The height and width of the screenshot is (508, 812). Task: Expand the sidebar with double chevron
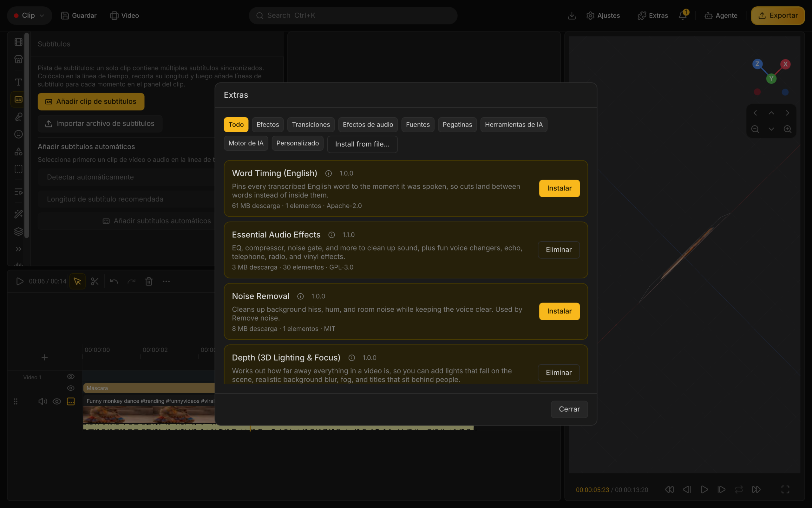(x=18, y=249)
